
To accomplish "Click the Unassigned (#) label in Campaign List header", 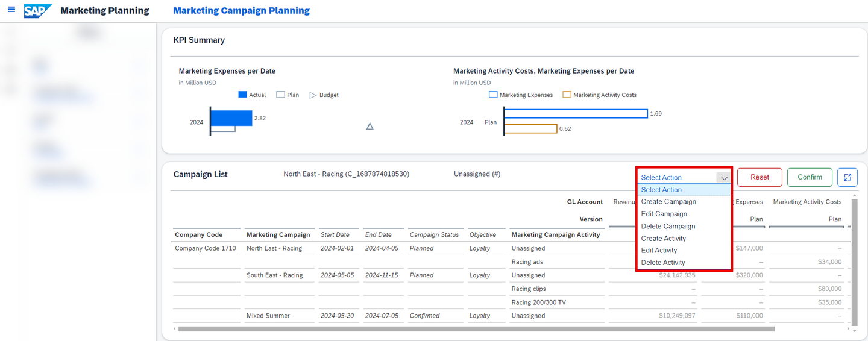I will [x=477, y=174].
